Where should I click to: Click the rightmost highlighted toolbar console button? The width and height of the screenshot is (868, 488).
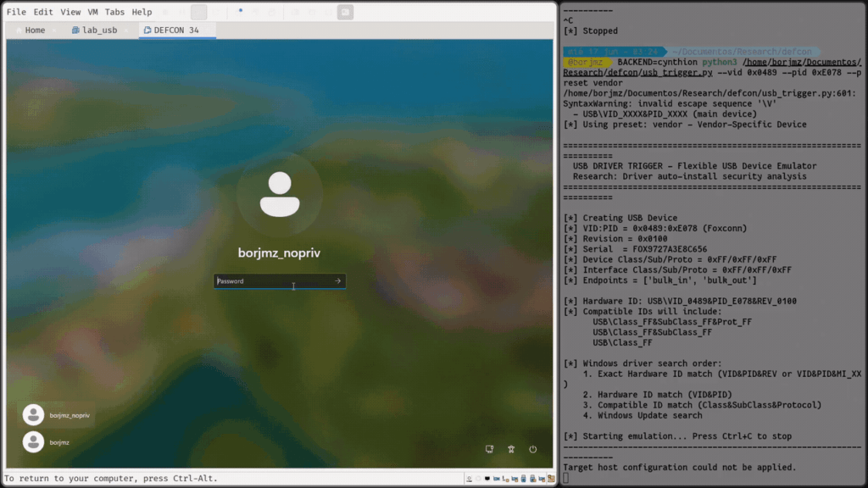(346, 12)
